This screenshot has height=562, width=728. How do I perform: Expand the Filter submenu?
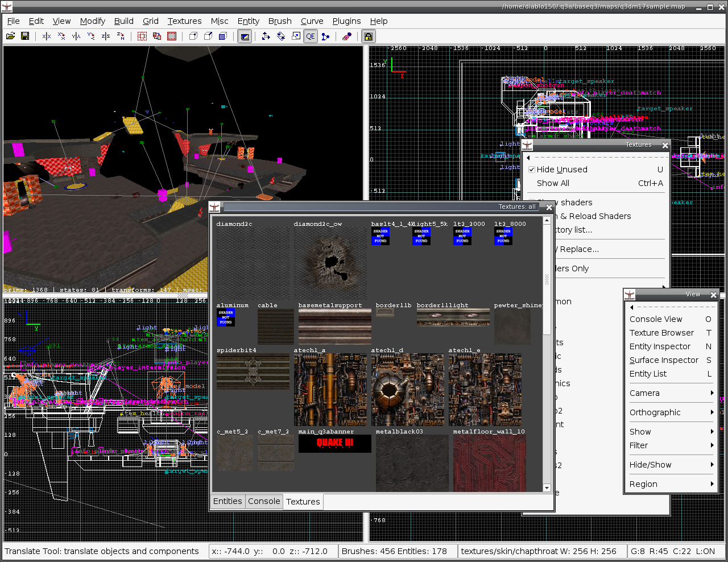click(x=671, y=445)
